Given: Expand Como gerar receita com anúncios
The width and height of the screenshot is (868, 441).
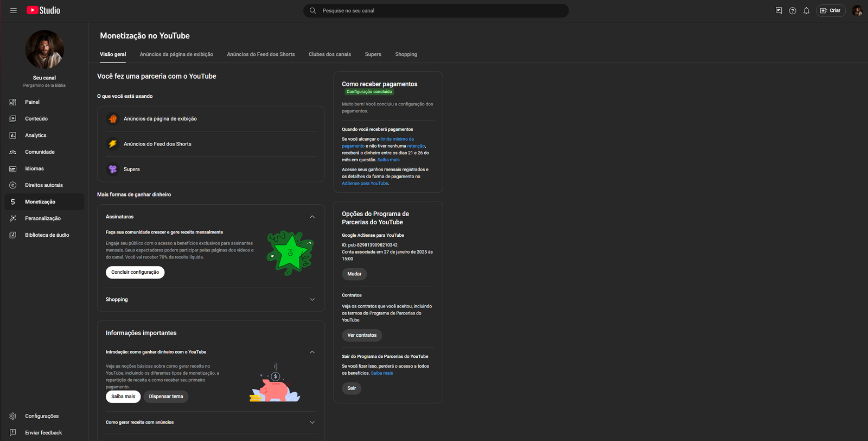Looking at the screenshot, I should (x=312, y=423).
